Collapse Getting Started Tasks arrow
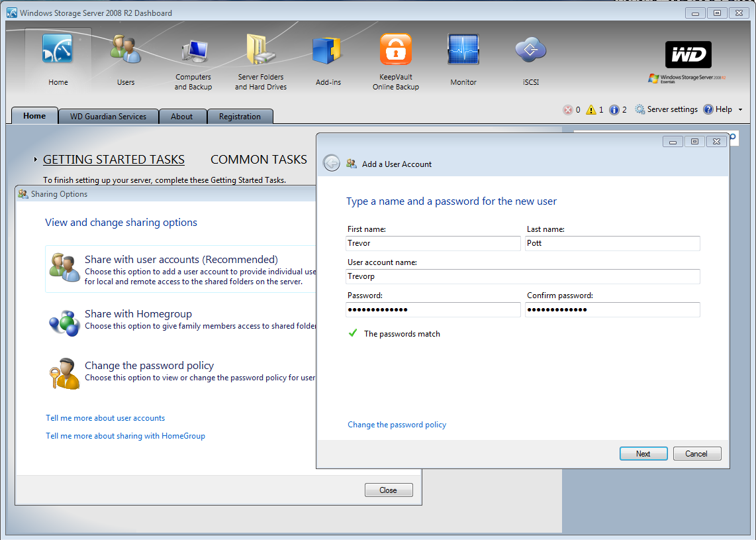Screen dimensions: 756x540 click(x=35, y=159)
